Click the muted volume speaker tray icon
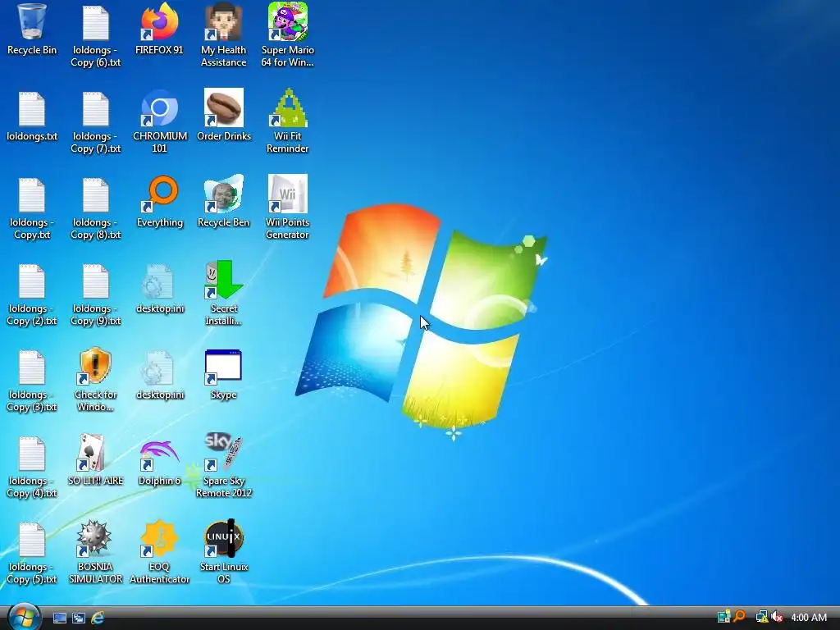Screen dimensions: 840x630 click(x=776, y=617)
